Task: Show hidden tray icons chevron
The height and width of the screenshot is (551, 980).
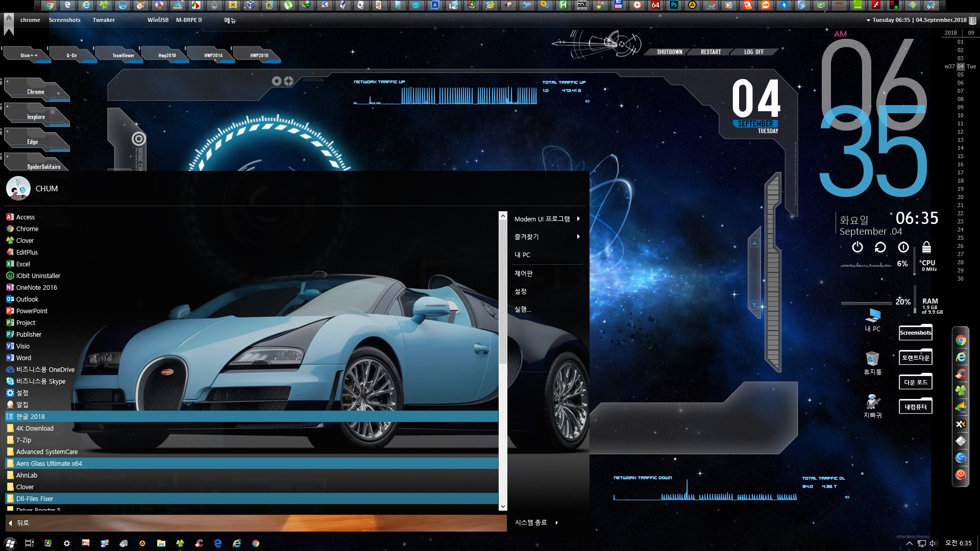Action: pos(909,543)
